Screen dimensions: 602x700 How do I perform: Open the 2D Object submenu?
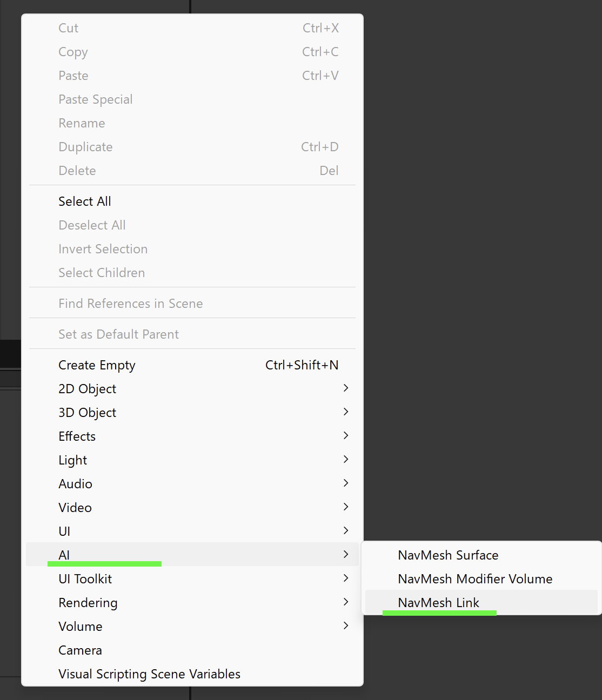(x=88, y=389)
